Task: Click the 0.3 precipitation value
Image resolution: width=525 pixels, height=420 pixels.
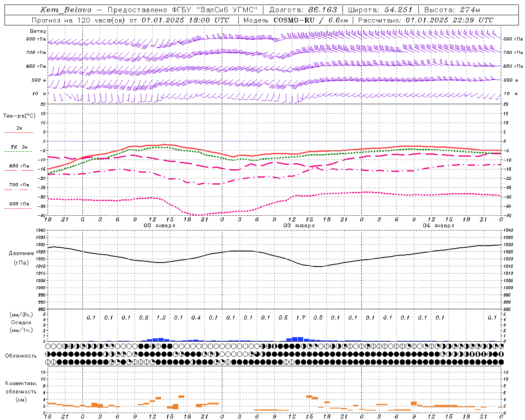Action: (x=144, y=317)
